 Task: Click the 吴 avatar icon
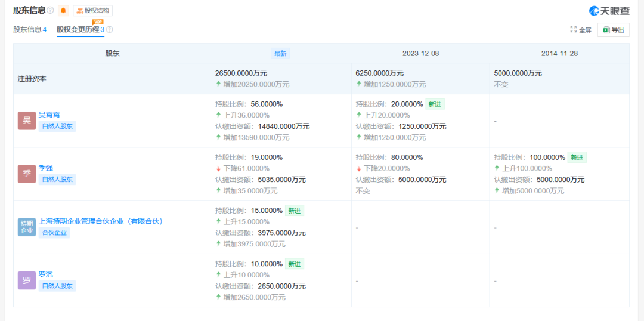click(x=27, y=121)
